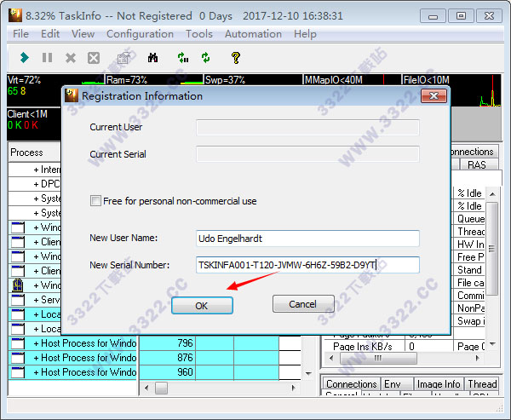Switch to the Image Info tab
This screenshot has height=420, width=511.
point(439,384)
